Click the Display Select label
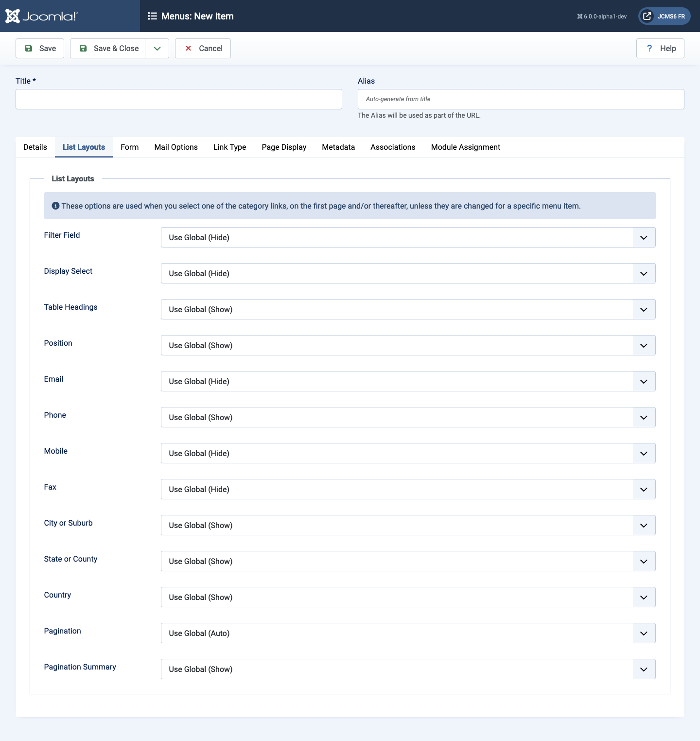The image size is (700, 741). 68,271
